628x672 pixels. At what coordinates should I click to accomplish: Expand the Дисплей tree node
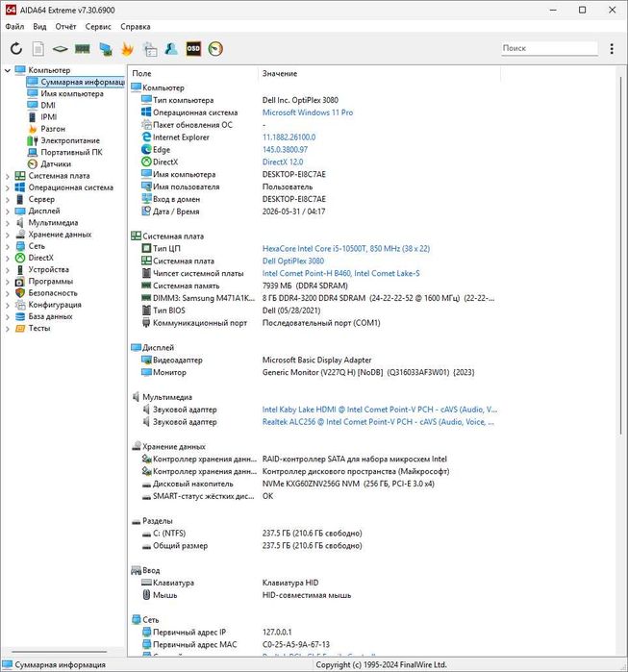coord(8,211)
